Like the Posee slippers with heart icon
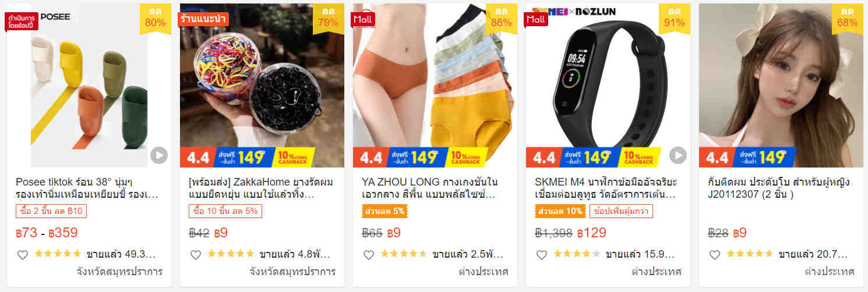 click(23, 254)
